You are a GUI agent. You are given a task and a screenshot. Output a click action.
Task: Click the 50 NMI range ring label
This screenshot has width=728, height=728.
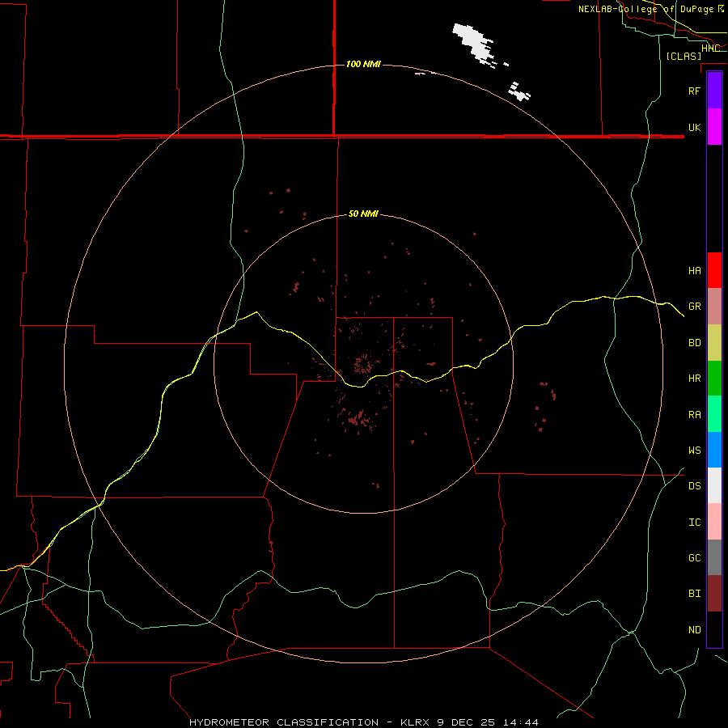363,214
